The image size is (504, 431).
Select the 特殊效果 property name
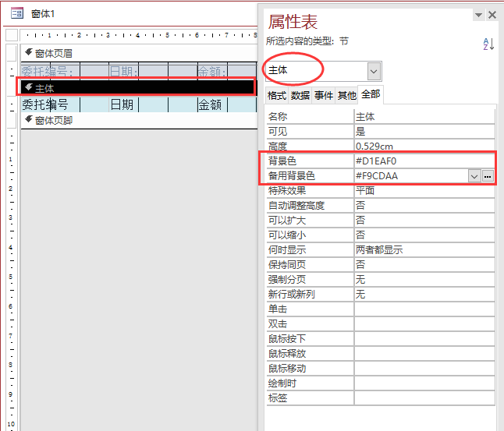click(287, 191)
